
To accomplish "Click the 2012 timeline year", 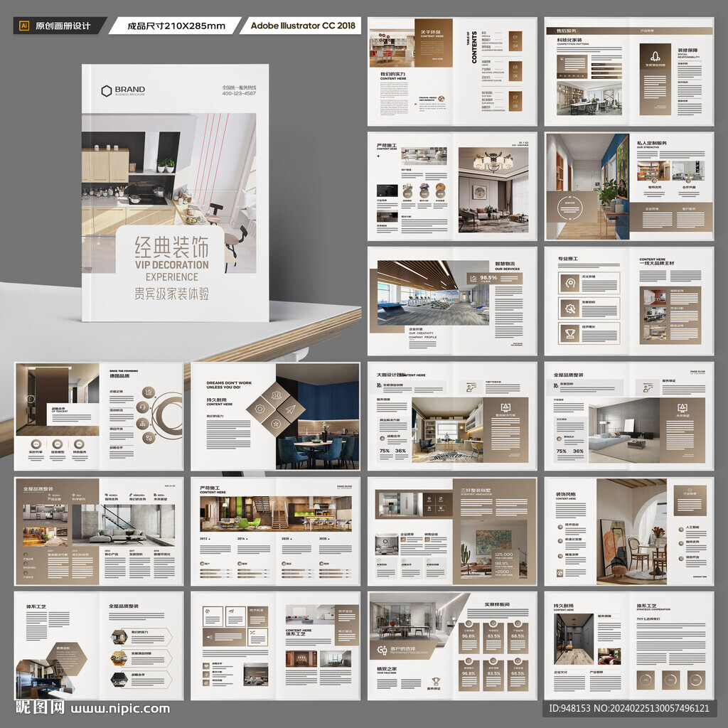I will (205, 539).
